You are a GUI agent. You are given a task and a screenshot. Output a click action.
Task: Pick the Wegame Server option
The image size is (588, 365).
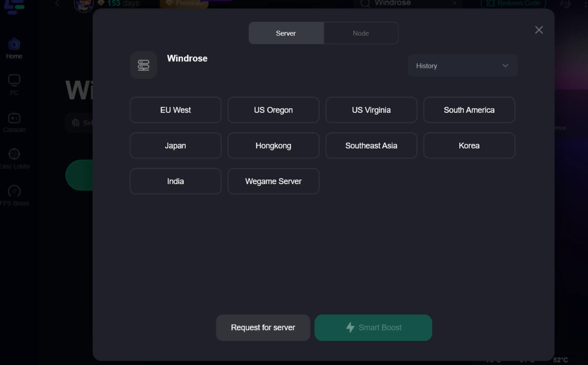click(x=273, y=181)
